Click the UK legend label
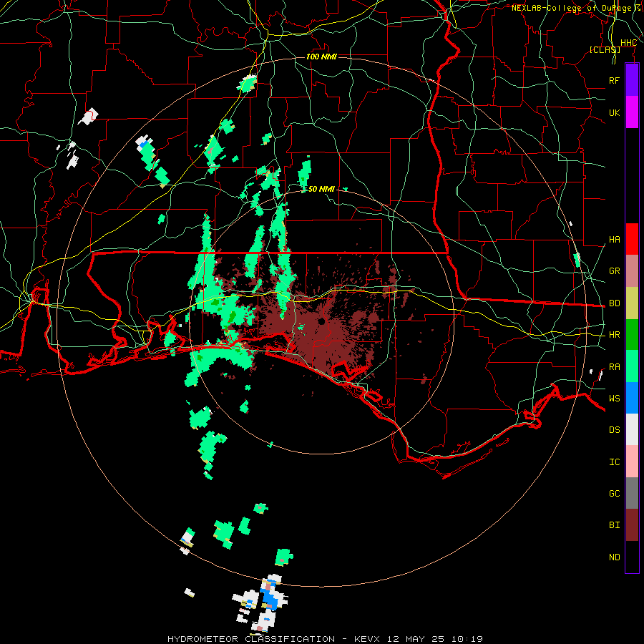 coord(614,112)
